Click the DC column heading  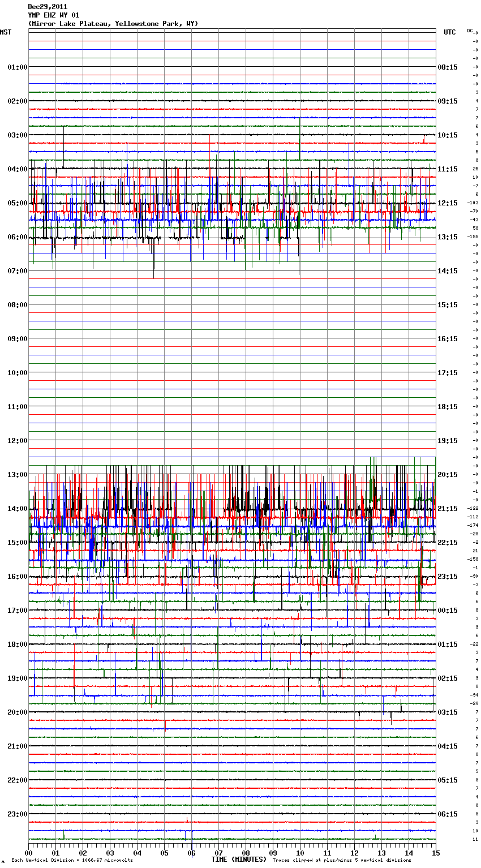(x=471, y=31)
